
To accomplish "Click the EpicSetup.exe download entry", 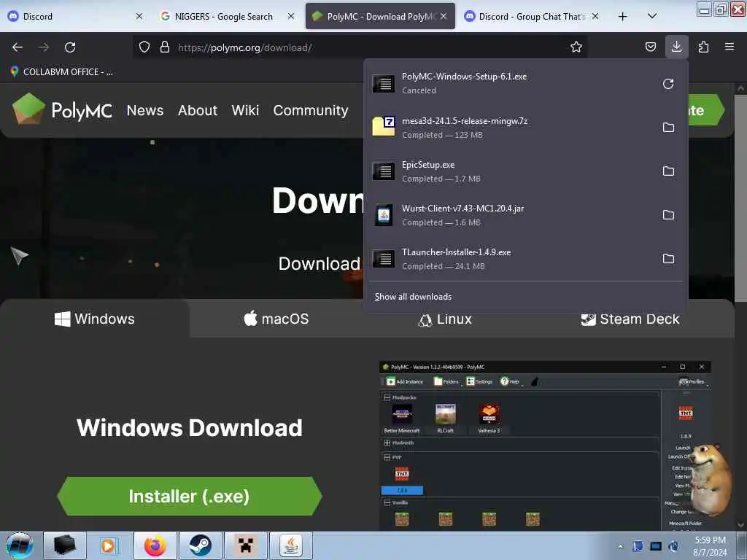I will click(512, 171).
